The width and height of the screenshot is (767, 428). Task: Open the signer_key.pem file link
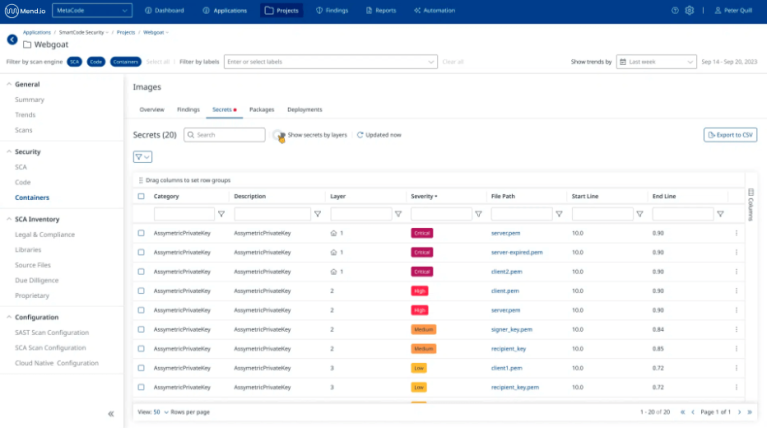pyautogui.click(x=512, y=330)
